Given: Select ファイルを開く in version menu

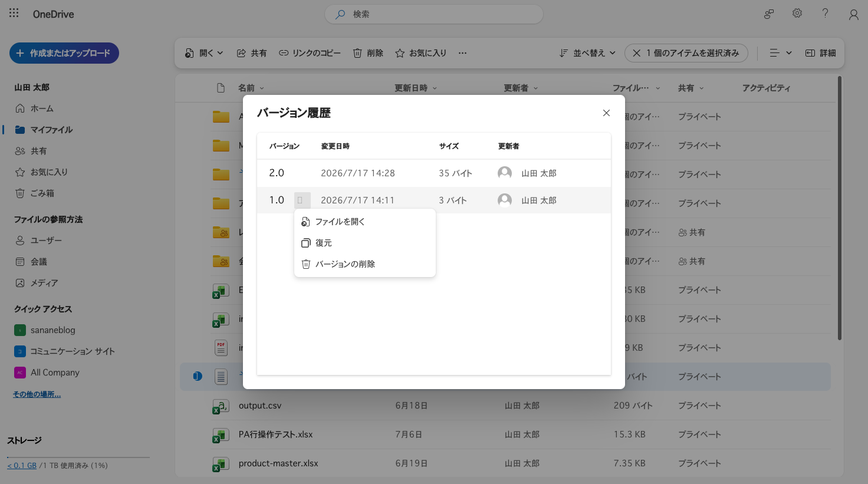Looking at the screenshot, I should pyautogui.click(x=365, y=222).
